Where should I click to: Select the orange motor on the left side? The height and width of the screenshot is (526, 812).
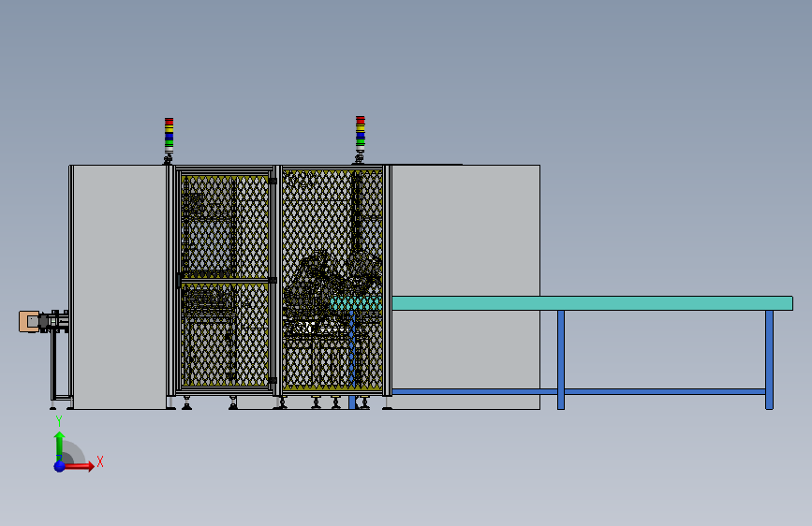28,322
